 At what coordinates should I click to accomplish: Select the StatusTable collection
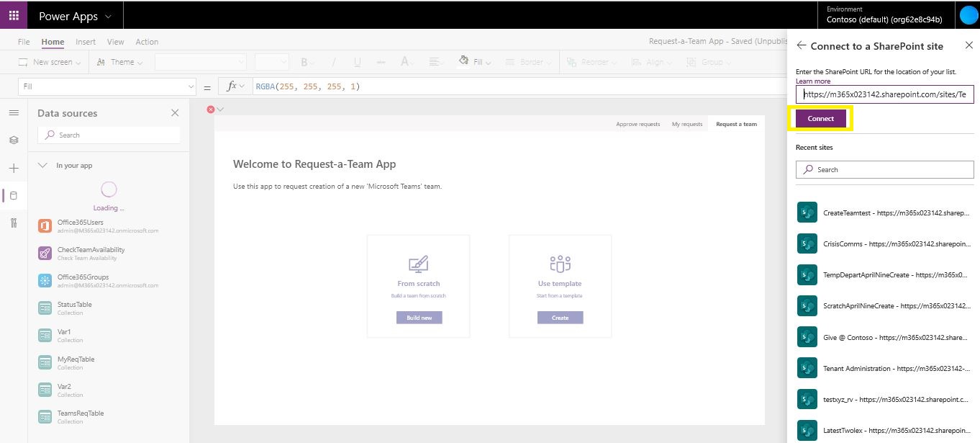109,308
